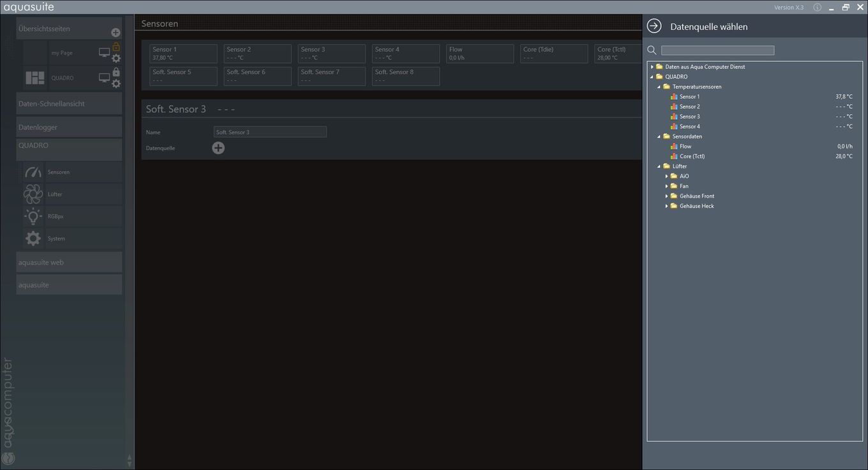Close data source panel with arrow circle
868x470 pixels.
pos(654,26)
